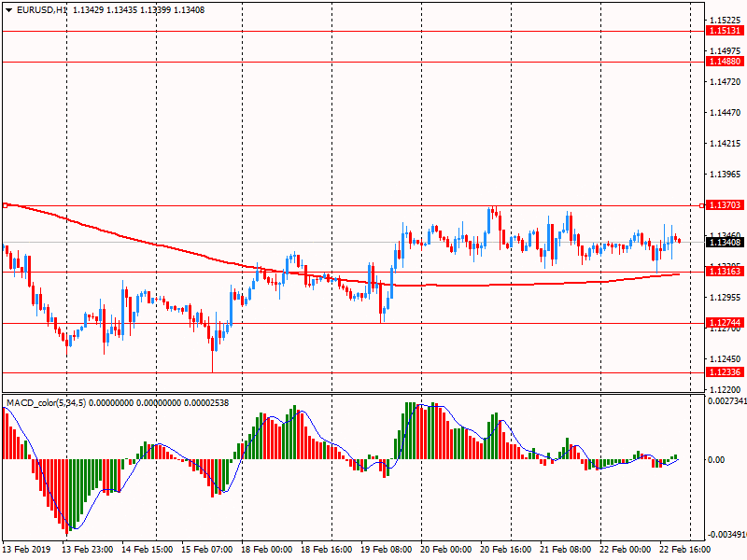Click the 0.0027341 MACD scale value

click(x=725, y=401)
